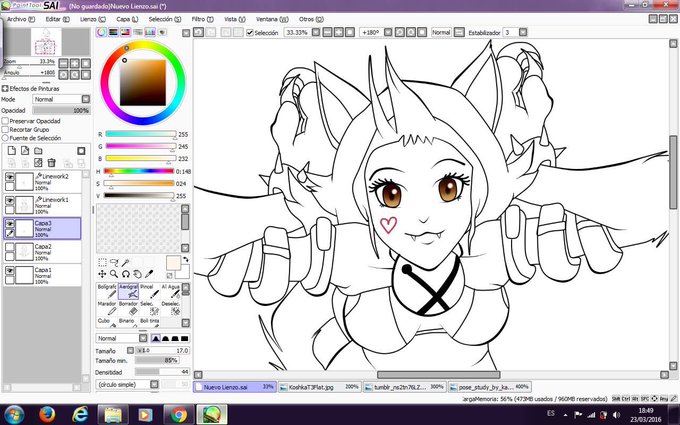The width and height of the screenshot is (680, 425).
Task: Open Google Chrome from the taskbar
Action: 178,415
